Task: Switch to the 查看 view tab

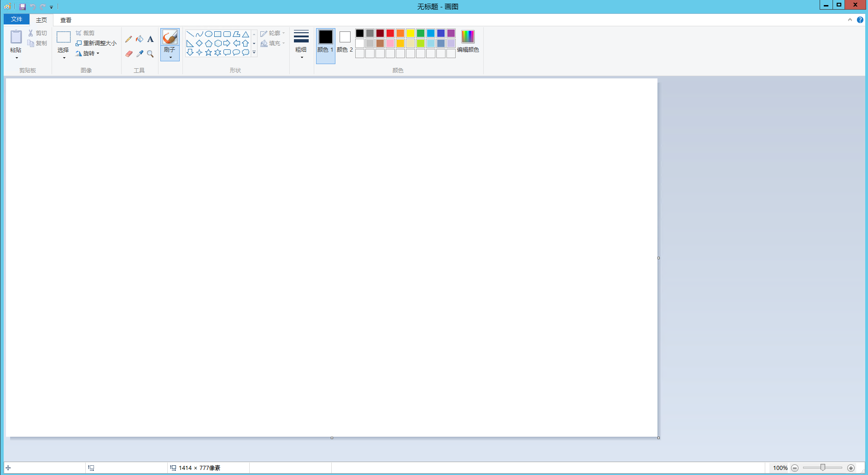Action: pyautogui.click(x=66, y=20)
